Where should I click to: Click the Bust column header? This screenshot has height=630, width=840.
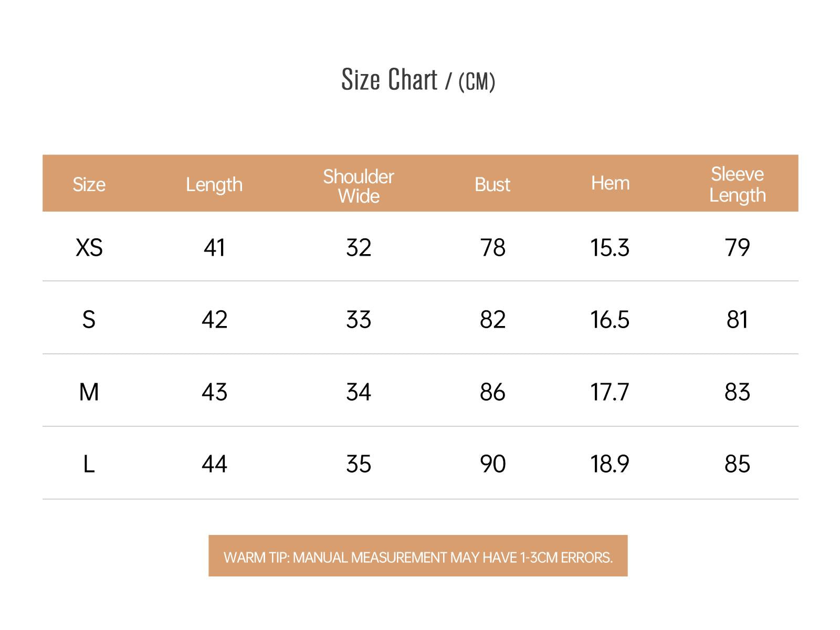click(492, 184)
